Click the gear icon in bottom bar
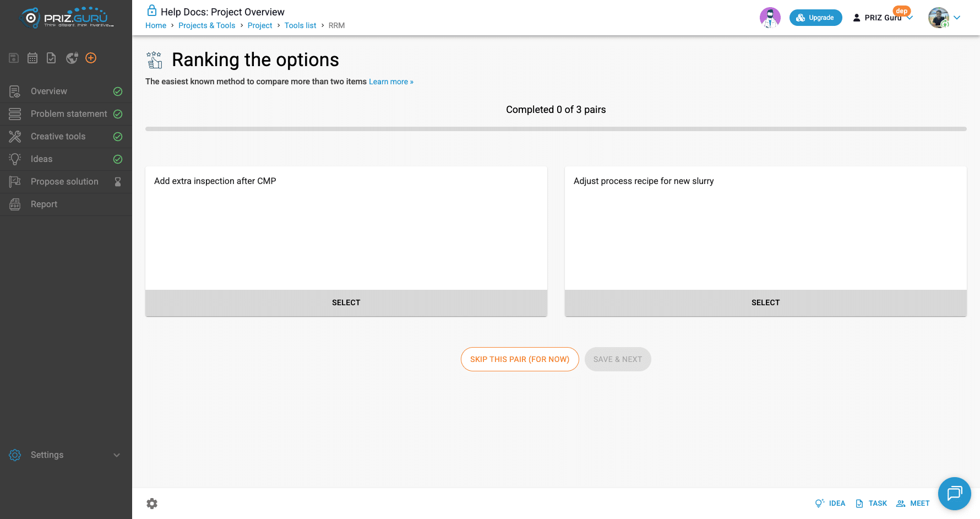The height and width of the screenshot is (519, 980). coord(152,504)
